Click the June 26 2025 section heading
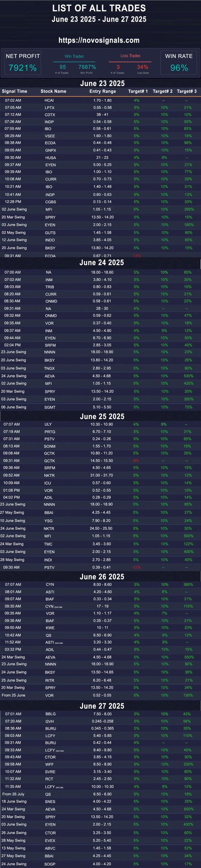The height and width of the screenshot is (868, 201). (x=102, y=577)
